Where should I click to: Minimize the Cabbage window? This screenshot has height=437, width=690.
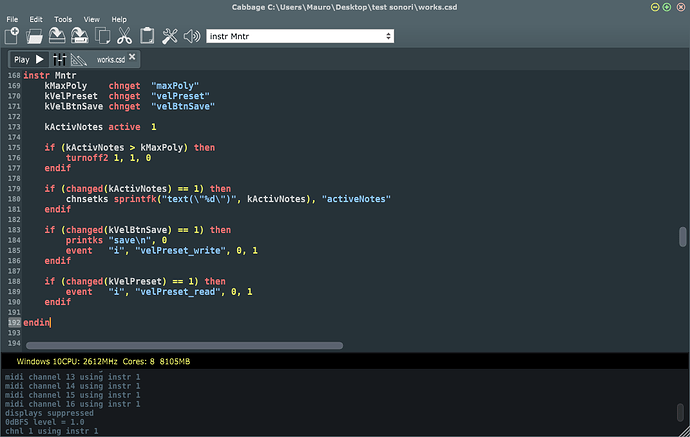655,7
